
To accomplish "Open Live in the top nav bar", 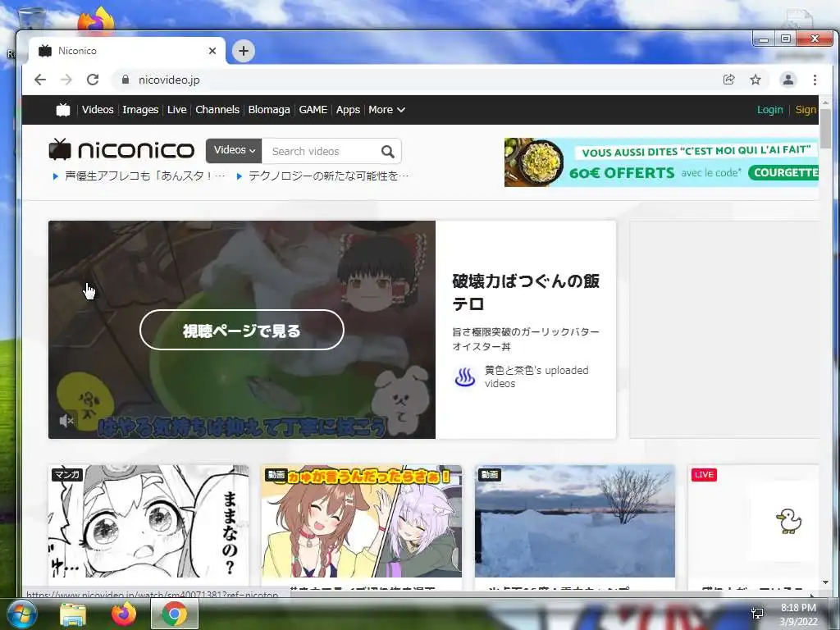I will pyautogui.click(x=177, y=110).
